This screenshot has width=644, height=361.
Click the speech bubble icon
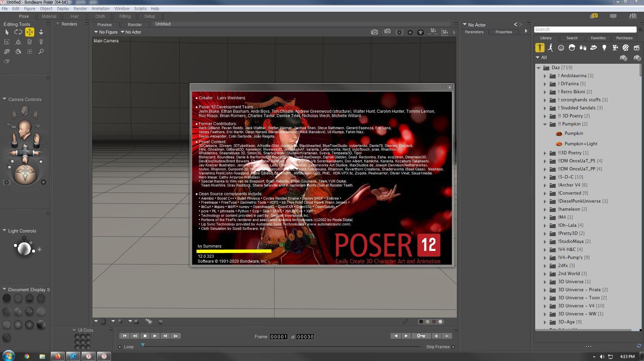click(x=613, y=16)
